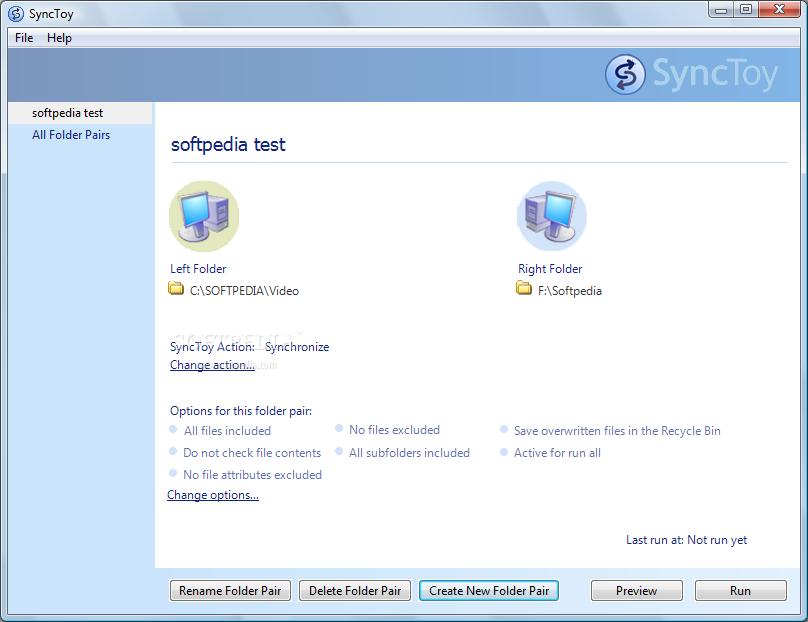Click folder icon beside F:\Softpedia
The height and width of the screenshot is (622, 808).
click(524, 289)
